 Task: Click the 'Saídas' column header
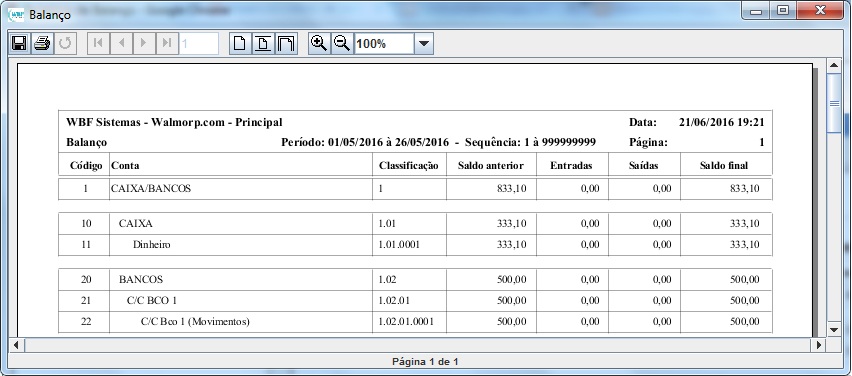click(x=644, y=166)
